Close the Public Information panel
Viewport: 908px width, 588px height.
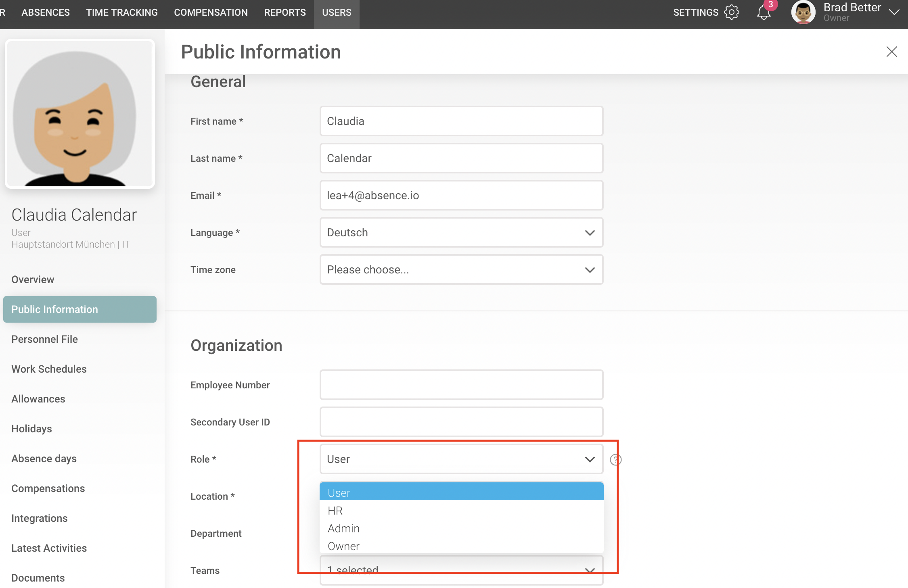891,52
